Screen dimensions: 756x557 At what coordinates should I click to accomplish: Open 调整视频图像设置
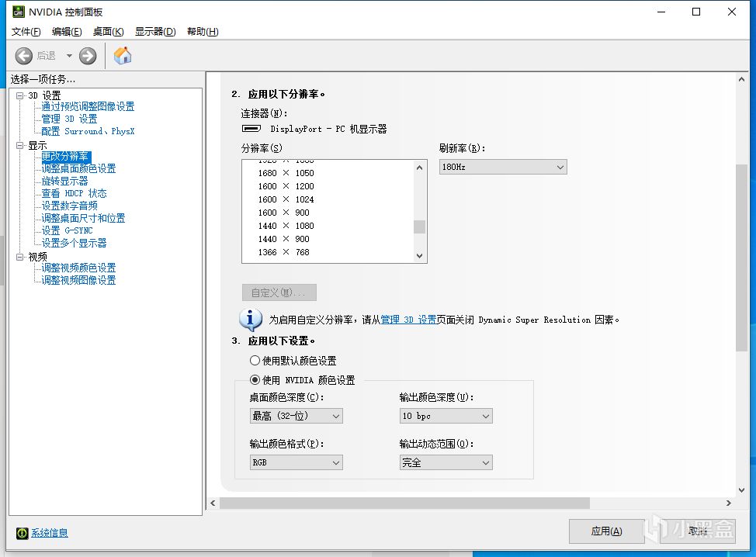[x=78, y=280]
